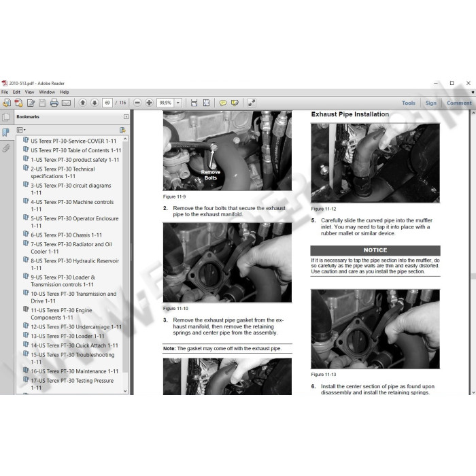Open the Window menu

[x=47, y=92]
